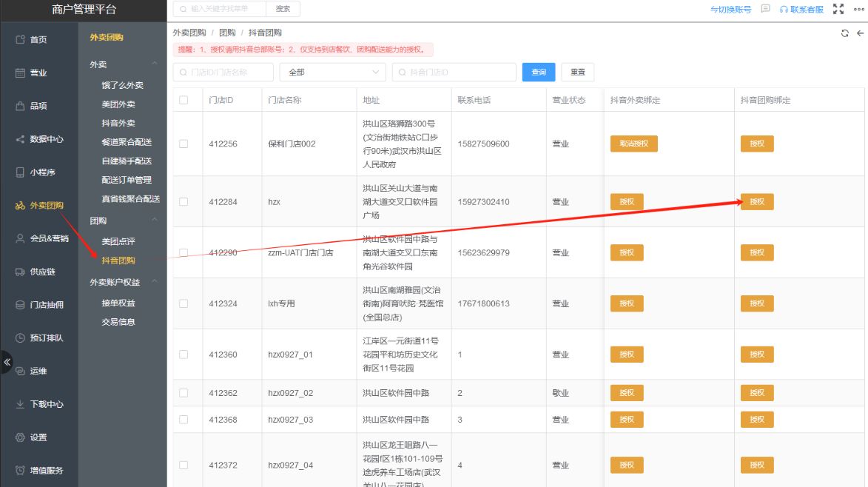868x487 pixels.
Task: Check the row for store 412256
Action: coord(184,144)
